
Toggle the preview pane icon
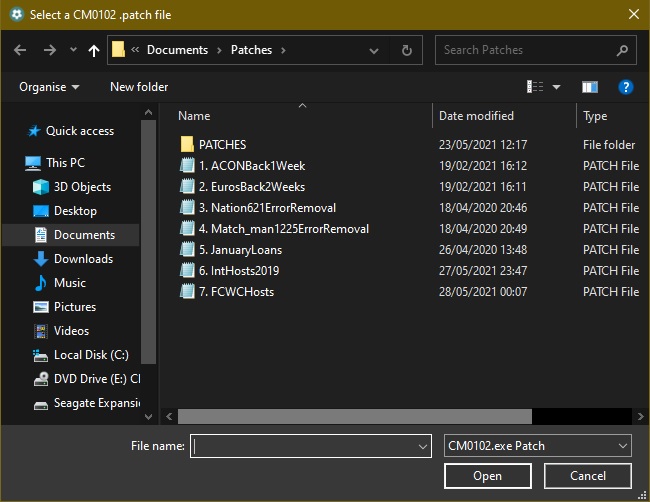(x=589, y=87)
